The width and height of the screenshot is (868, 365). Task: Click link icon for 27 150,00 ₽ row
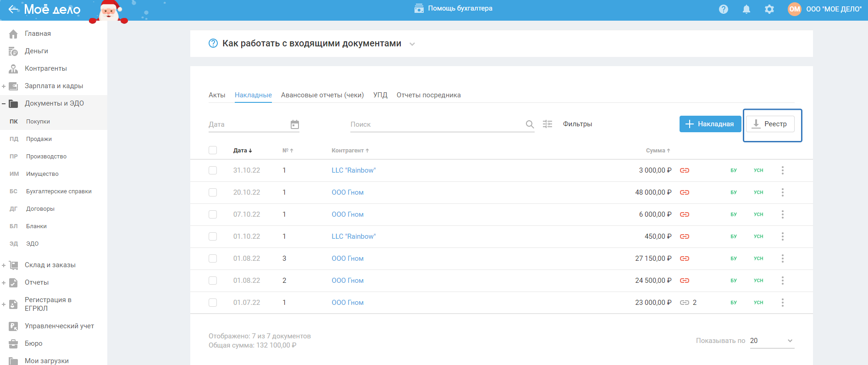coord(685,258)
